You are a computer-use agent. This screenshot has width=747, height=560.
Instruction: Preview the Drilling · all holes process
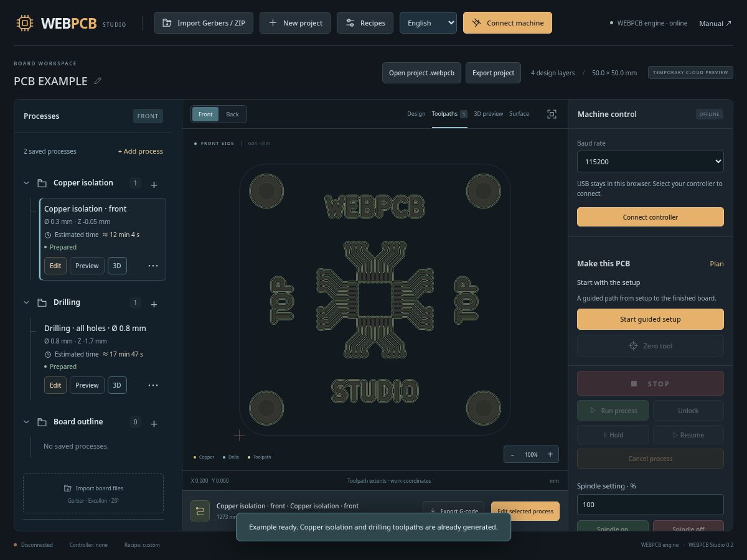tap(87, 385)
